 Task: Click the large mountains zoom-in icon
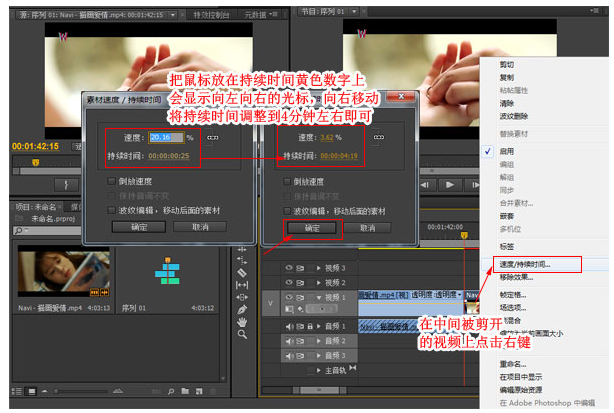click(117, 391)
